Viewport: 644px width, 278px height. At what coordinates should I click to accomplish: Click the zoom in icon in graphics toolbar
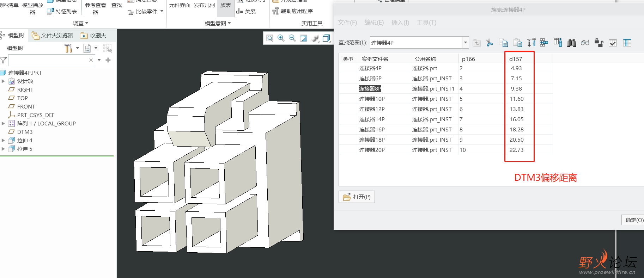pyautogui.click(x=281, y=38)
